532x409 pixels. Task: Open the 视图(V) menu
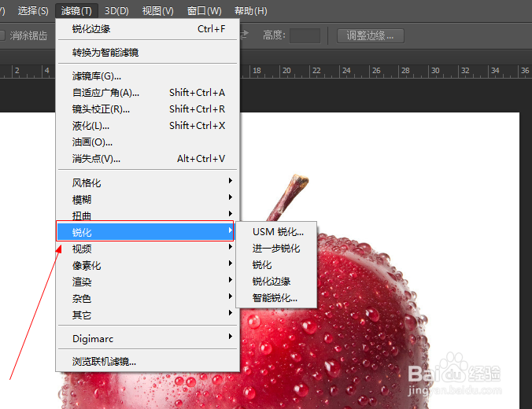[157, 11]
